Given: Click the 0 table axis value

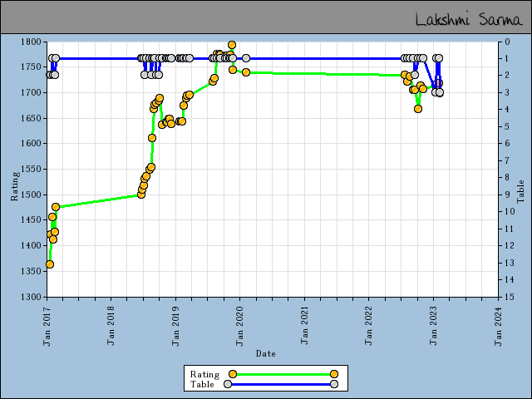Looking at the screenshot, I should point(508,42).
